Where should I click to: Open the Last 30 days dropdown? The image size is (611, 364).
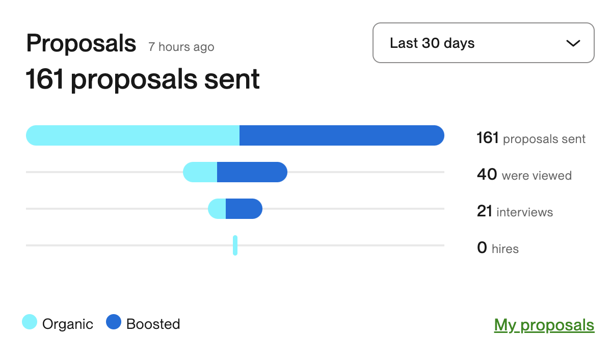click(x=483, y=43)
